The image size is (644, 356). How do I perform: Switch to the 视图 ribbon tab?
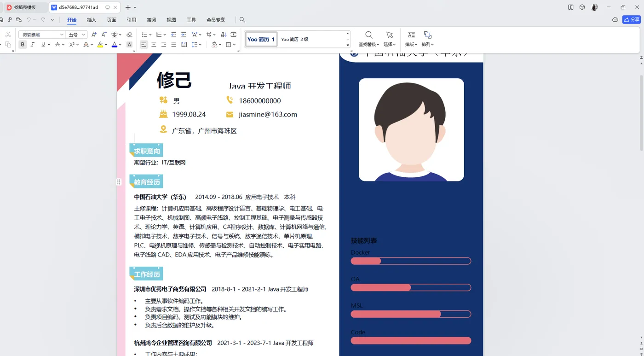(x=171, y=20)
